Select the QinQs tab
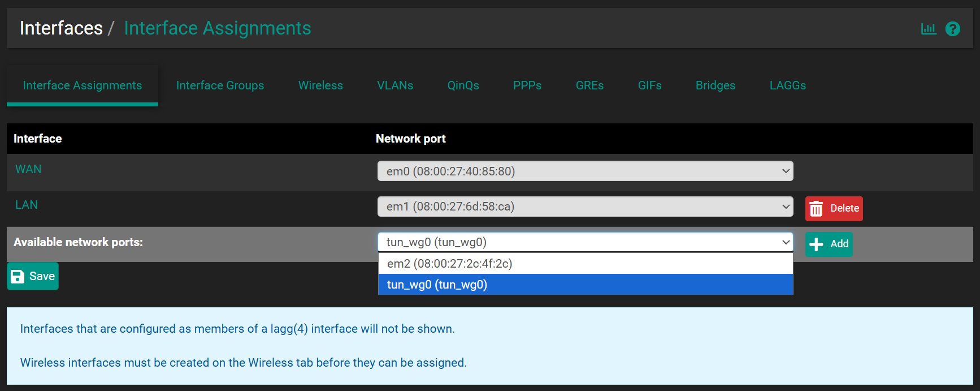Image resolution: width=980 pixels, height=391 pixels. [463, 85]
